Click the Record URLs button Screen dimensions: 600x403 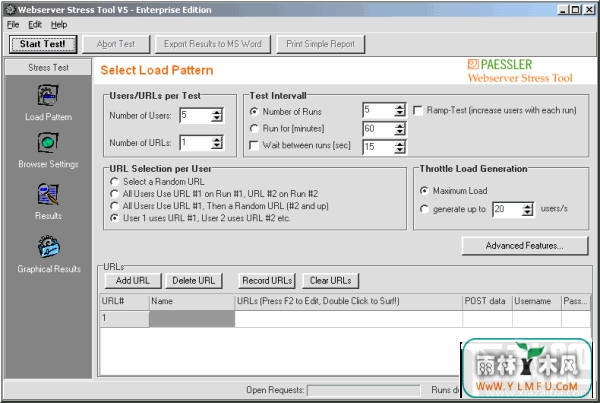click(267, 281)
